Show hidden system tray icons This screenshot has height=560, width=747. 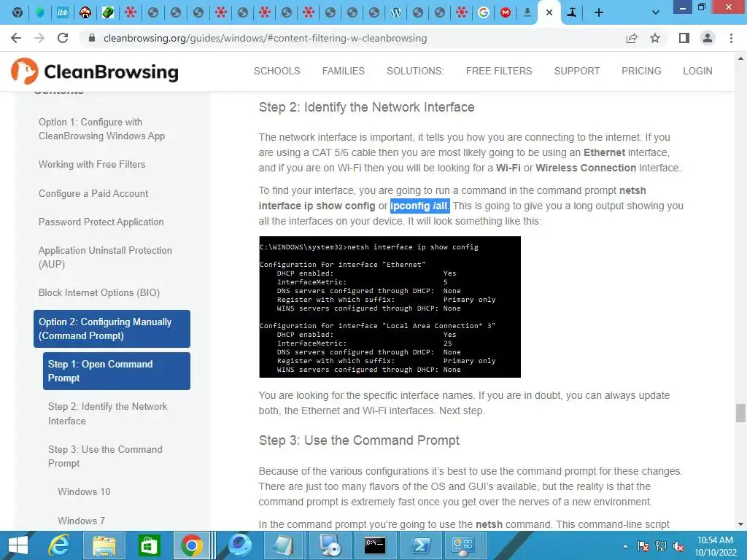tap(625, 546)
